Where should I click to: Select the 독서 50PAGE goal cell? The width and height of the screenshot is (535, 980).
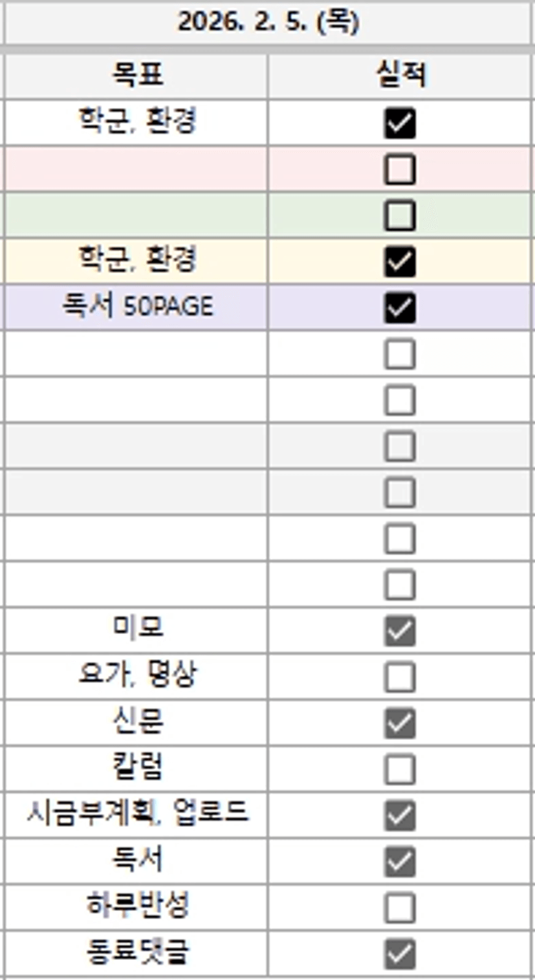tap(136, 307)
